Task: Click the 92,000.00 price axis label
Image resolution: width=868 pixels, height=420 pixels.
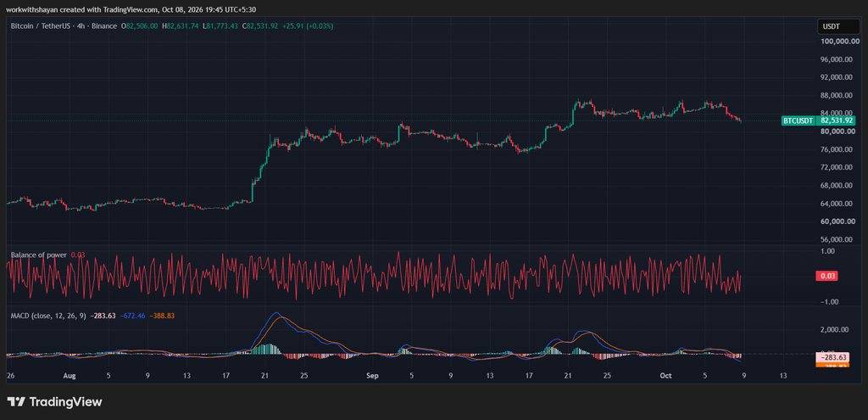Action: (x=838, y=77)
